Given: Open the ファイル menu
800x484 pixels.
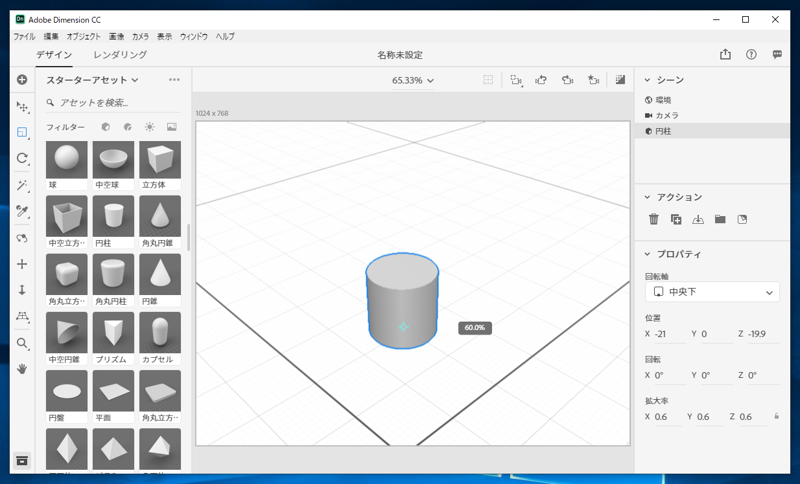Looking at the screenshot, I should (24, 37).
